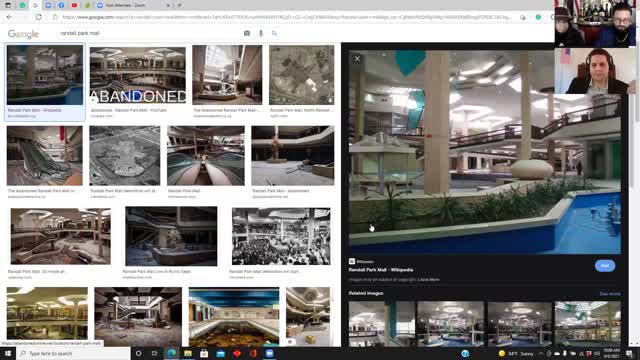Open the Randall Park Mall - Wikipedia link
The image size is (640, 360).
tap(381, 270)
